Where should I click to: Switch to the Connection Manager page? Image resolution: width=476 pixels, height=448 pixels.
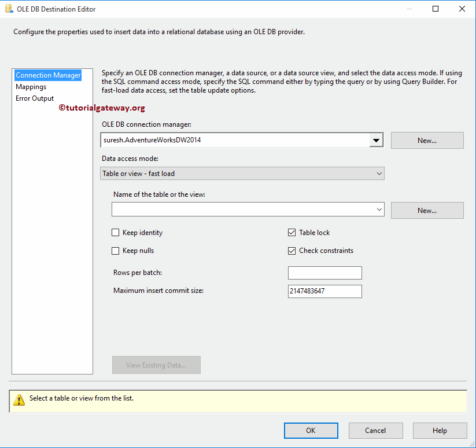pos(48,75)
